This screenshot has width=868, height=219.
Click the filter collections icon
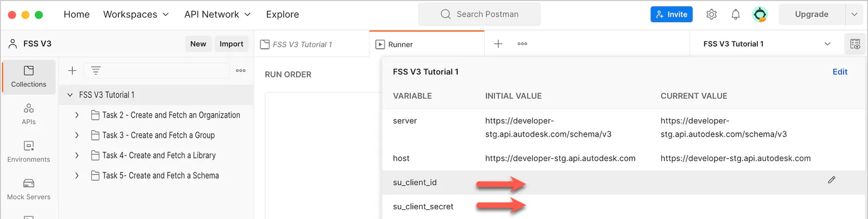95,70
